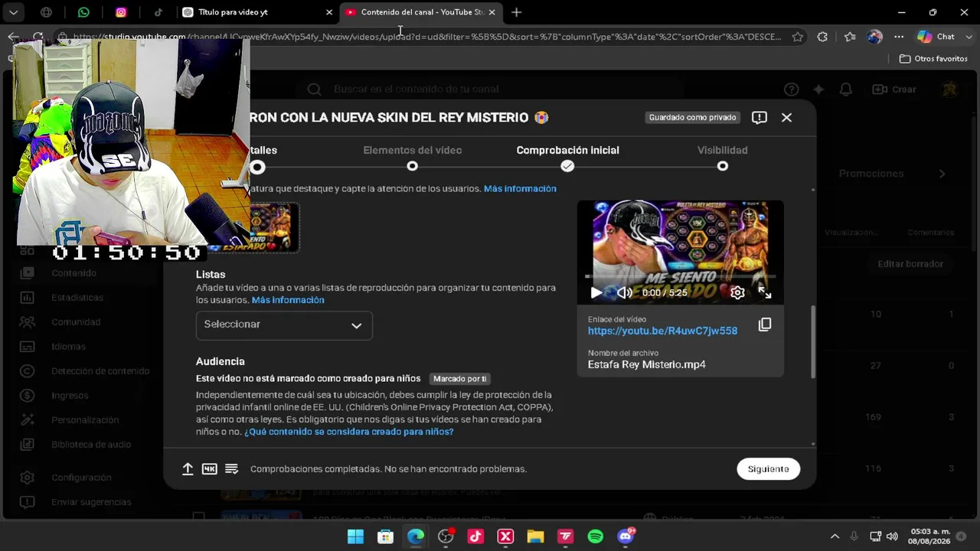Open the channel avatar account menu
Screen dimensions: 980x551
[949, 90]
